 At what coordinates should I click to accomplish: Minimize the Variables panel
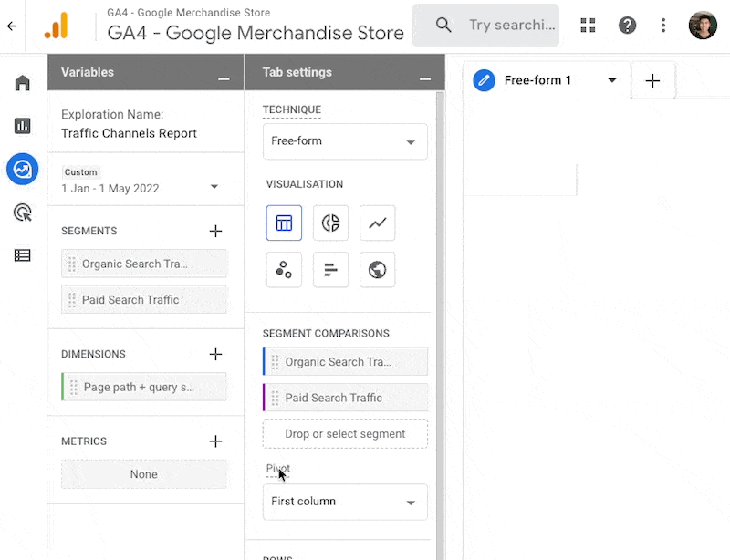pyautogui.click(x=224, y=79)
